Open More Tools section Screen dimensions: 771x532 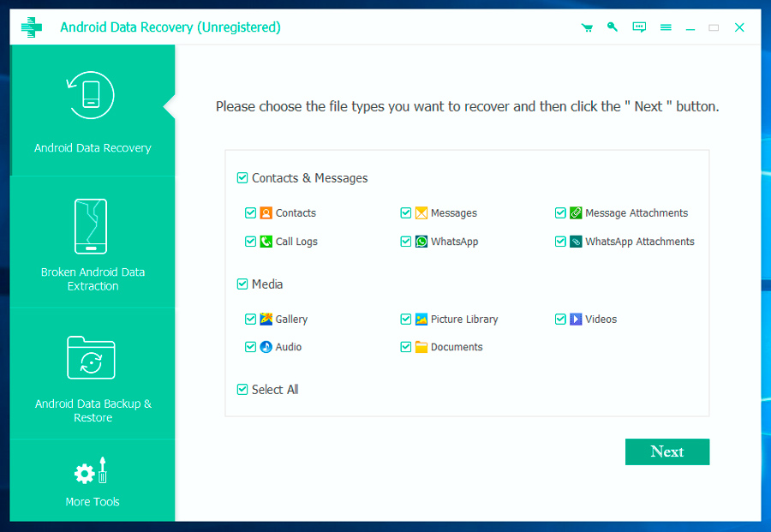[x=93, y=480]
